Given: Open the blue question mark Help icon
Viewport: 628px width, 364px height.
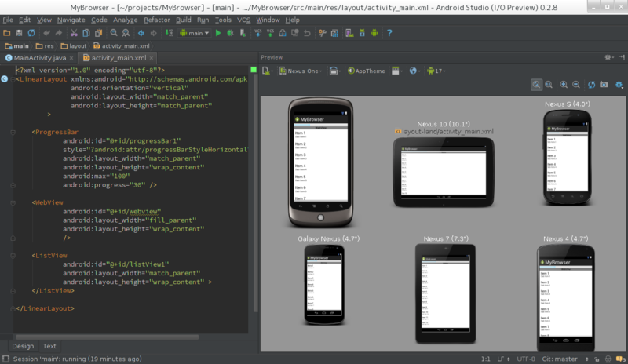Looking at the screenshot, I should coord(389,33).
